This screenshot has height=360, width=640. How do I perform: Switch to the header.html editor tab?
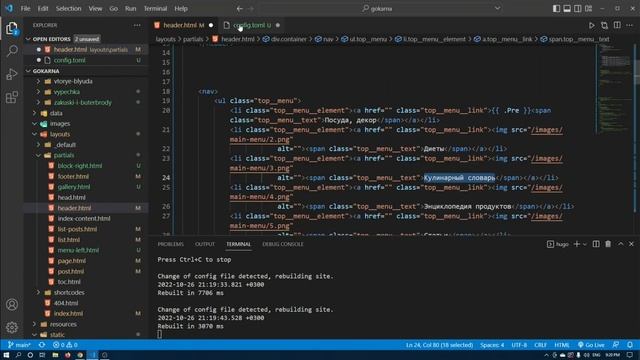click(x=183, y=25)
